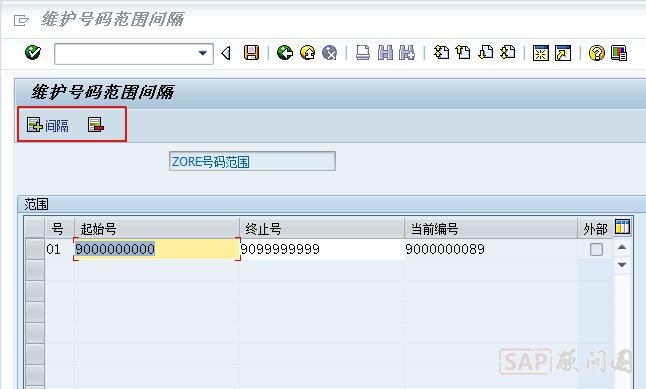
Task: Go back using the green arrow icon
Action: tap(285, 53)
